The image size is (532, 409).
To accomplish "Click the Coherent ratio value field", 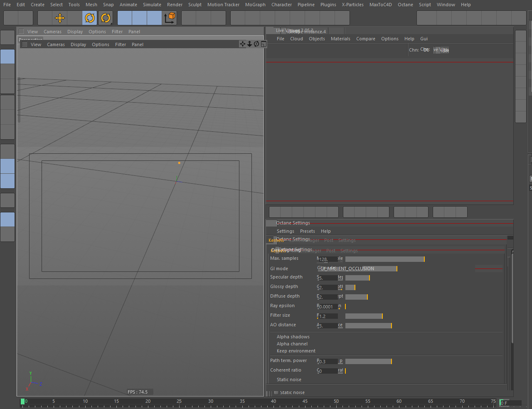I will click(x=328, y=371).
